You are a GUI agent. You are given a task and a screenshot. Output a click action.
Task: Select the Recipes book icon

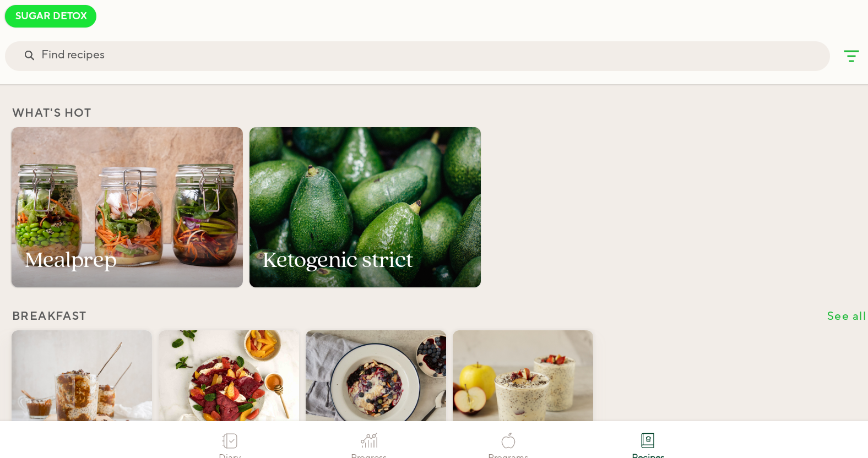tap(648, 440)
